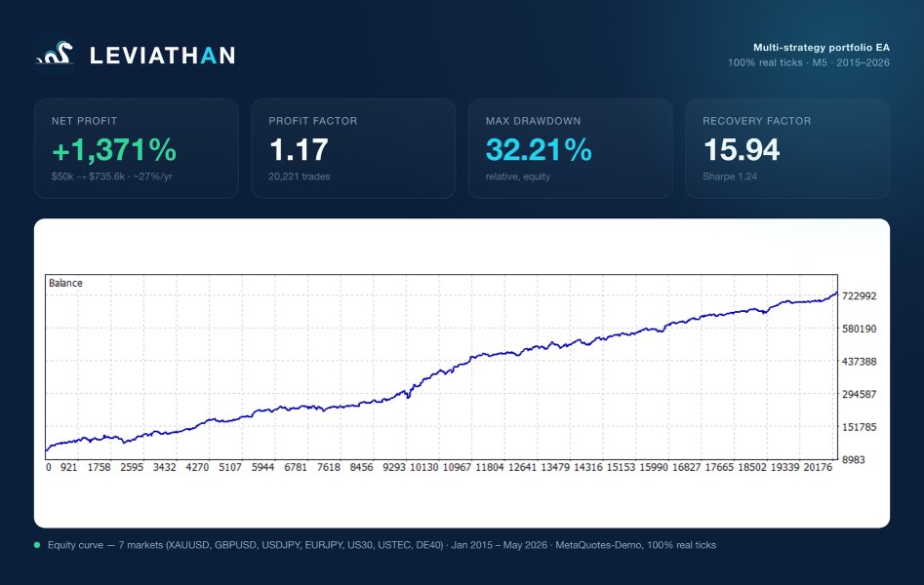Click the '$50k → $735.6k · ~27%/yr' caption

click(x=111, y=176)
